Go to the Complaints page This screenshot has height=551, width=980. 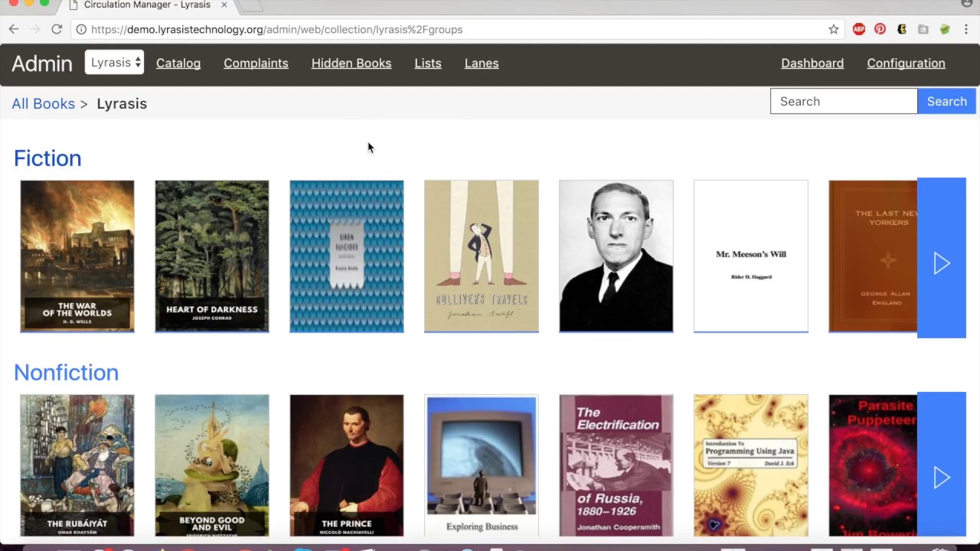256,64
